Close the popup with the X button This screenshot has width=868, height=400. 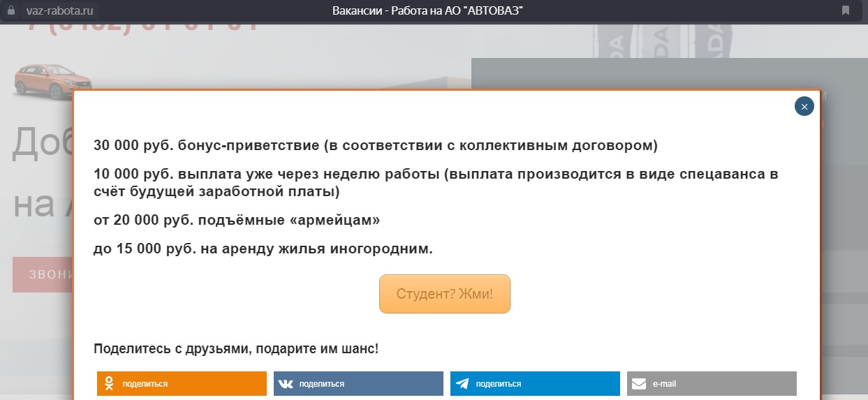804,106
